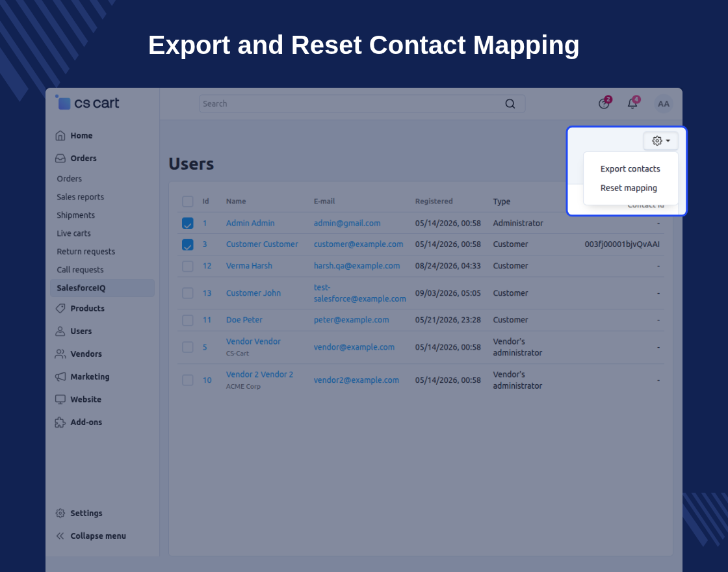Click the CS-Cart logo
Image resolution: width=728 pixels, height=572 pixels.
87,103
